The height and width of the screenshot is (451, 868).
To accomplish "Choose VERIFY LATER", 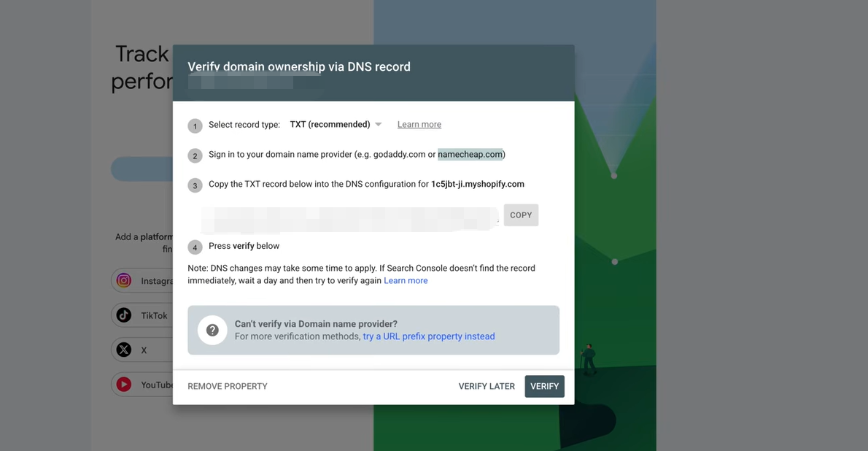I will coord(487,386).
